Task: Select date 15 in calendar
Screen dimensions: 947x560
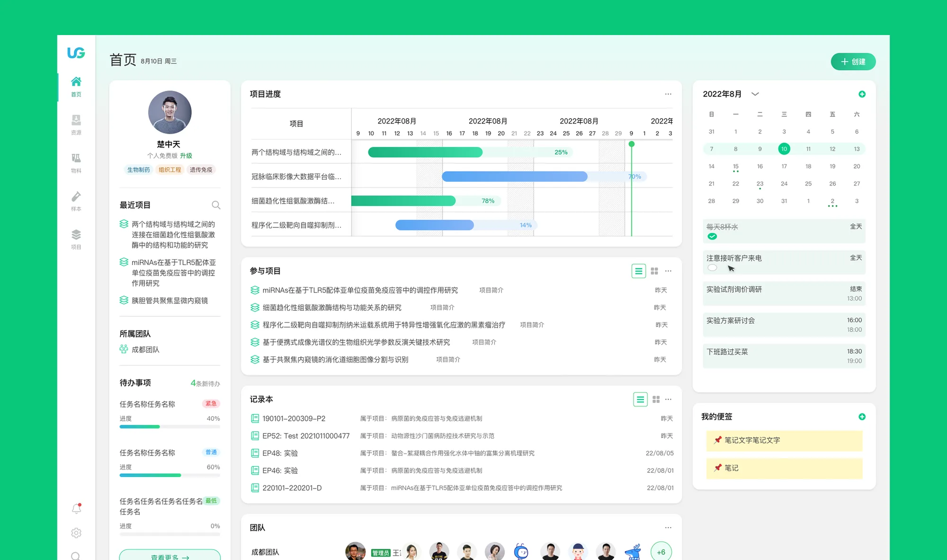Action: click(x=735, y=166)
